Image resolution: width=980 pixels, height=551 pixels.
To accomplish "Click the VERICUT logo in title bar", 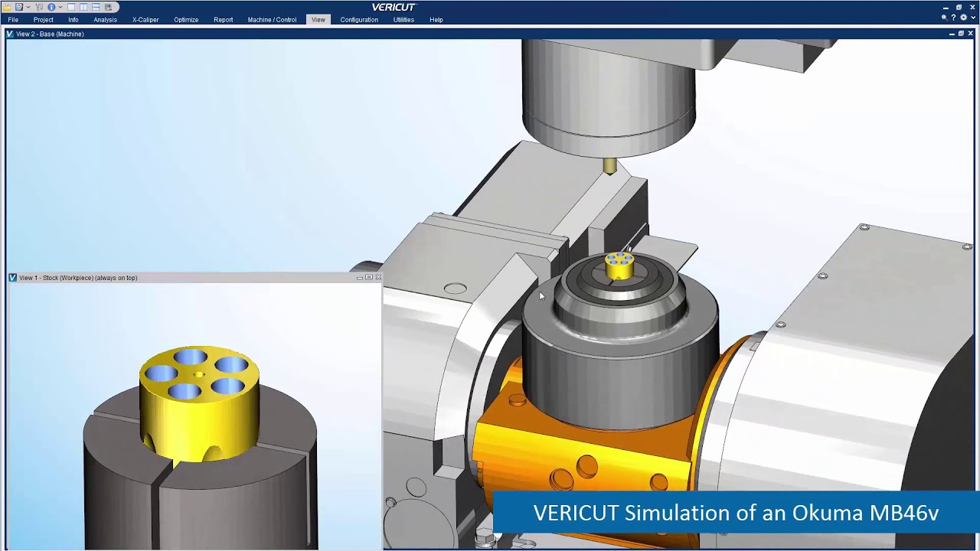I will 394,7.
